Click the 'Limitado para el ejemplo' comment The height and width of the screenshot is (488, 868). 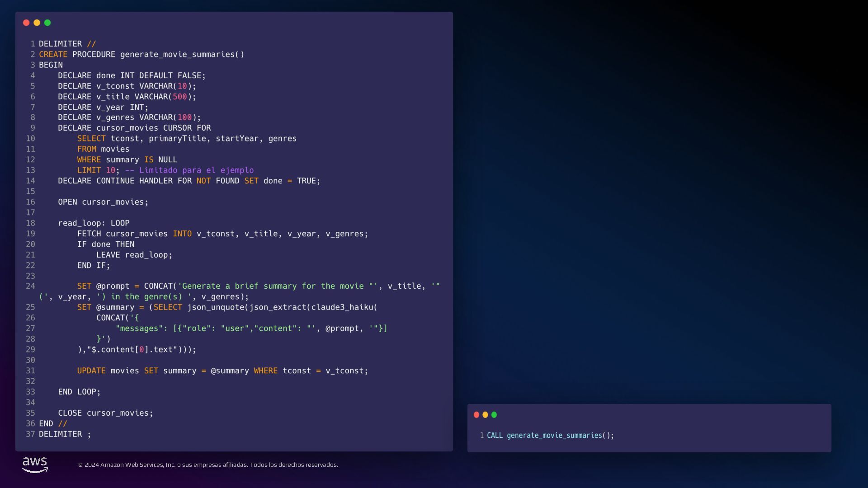(196, 170)
